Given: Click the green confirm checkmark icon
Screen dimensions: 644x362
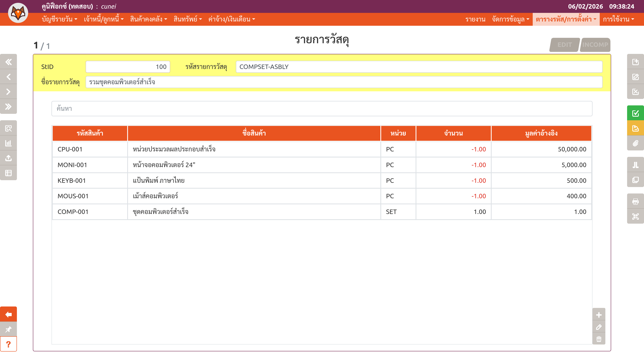Looking at the screenshot, I should [635, 113].
